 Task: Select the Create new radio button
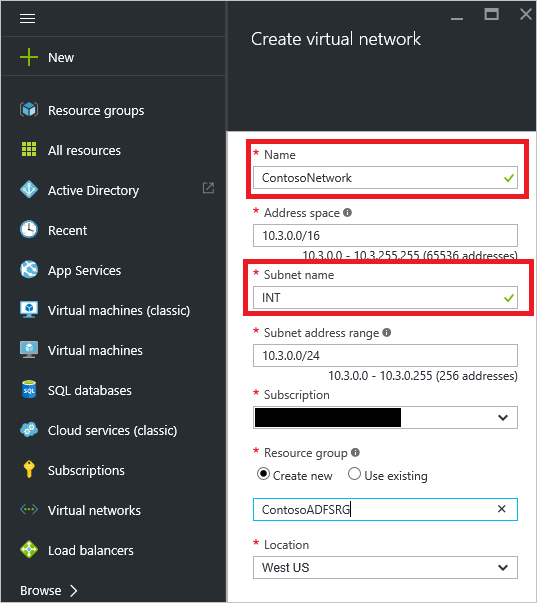(263, 474)
